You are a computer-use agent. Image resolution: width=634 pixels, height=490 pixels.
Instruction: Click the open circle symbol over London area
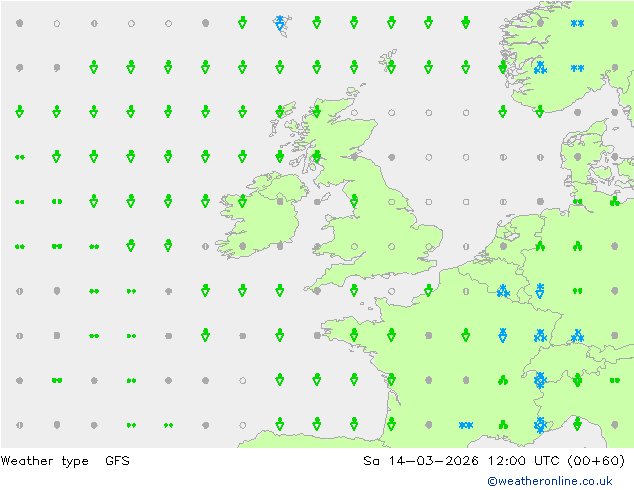coord(429,246)
